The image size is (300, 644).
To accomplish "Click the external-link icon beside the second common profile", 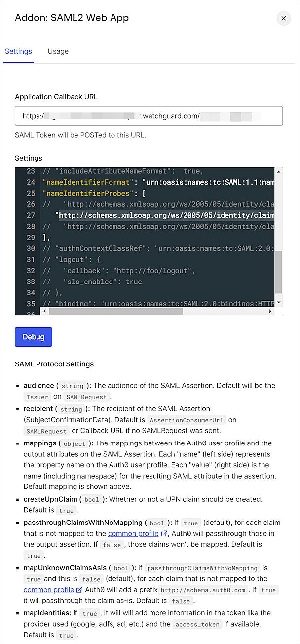I will [x=80, y=590].
